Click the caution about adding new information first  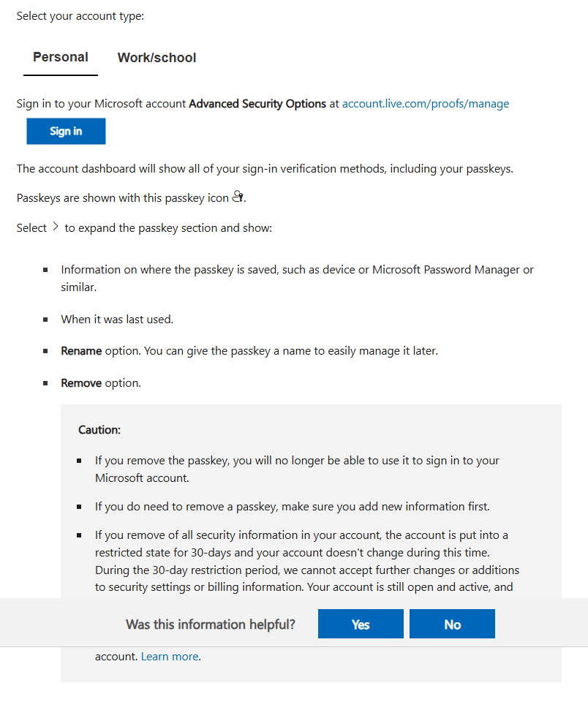(x=293, y=507)
